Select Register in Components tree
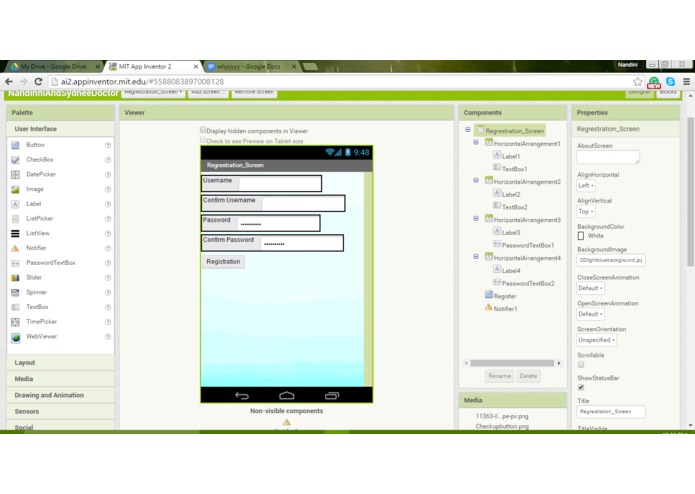Image resolution: width=695 pixels, height=494 pixels. 505,296
